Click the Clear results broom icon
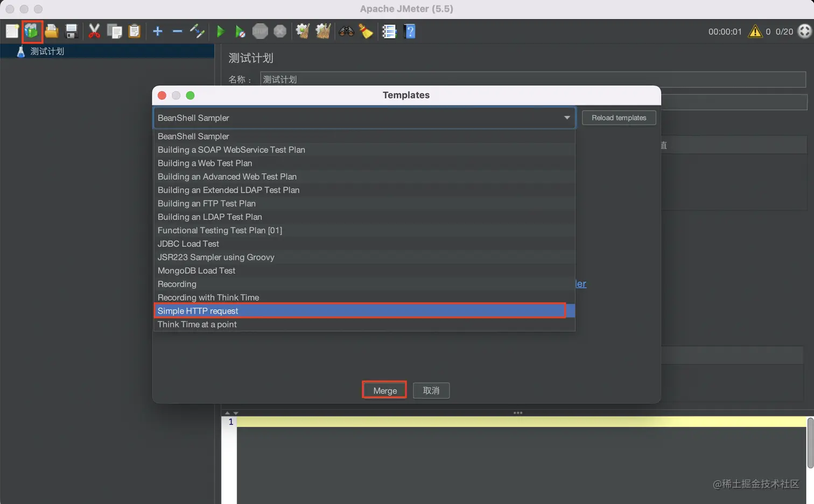This screenshot has width=814, height=504. [x=303, y=31]
